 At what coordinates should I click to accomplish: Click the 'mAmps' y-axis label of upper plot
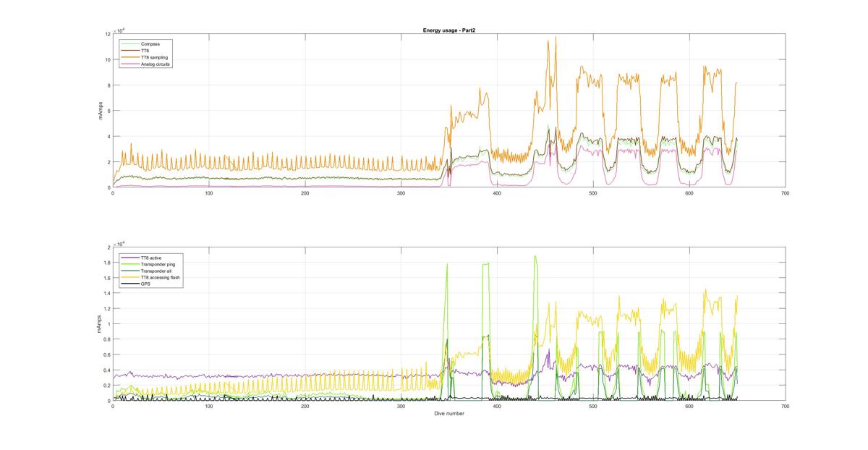coord(102,111)
